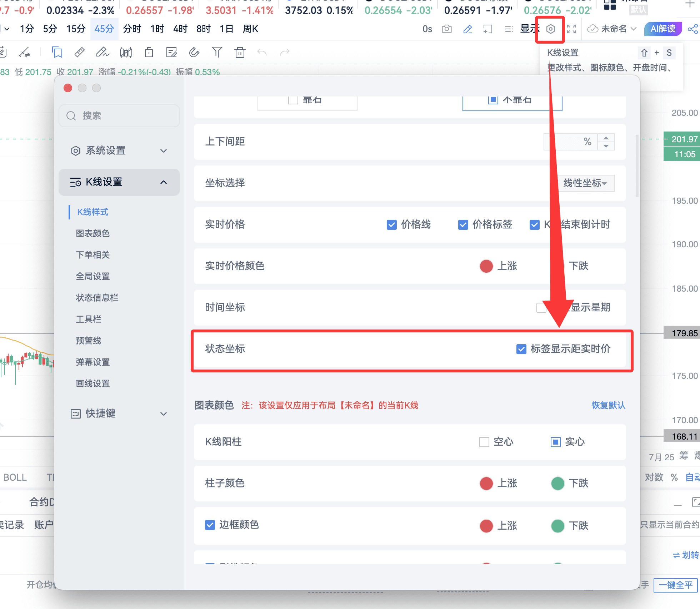Select the 15分 timeframe tab
The height and width of the screenshot is (609, 700).
click(x=76, y=29)
